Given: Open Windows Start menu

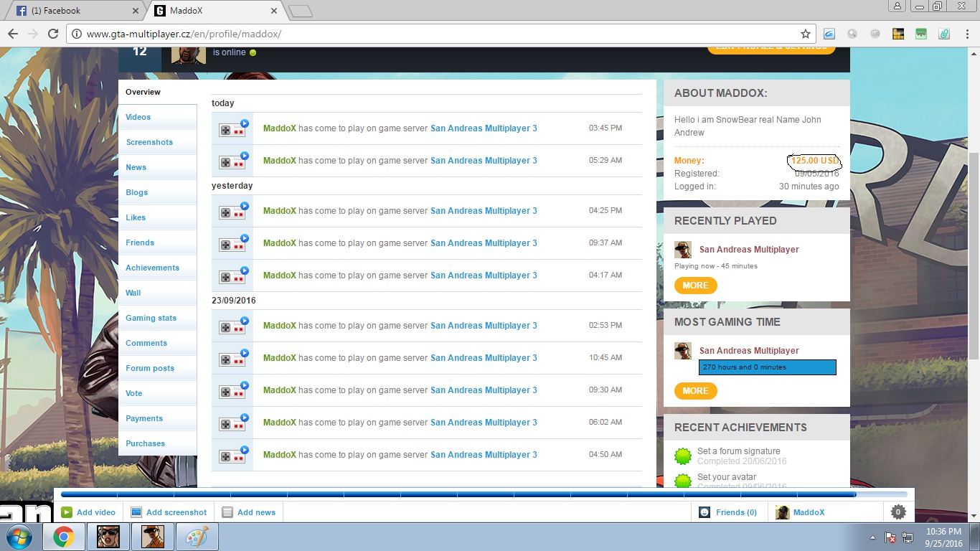Looking at the screenshot, I should tap(19, 537).
